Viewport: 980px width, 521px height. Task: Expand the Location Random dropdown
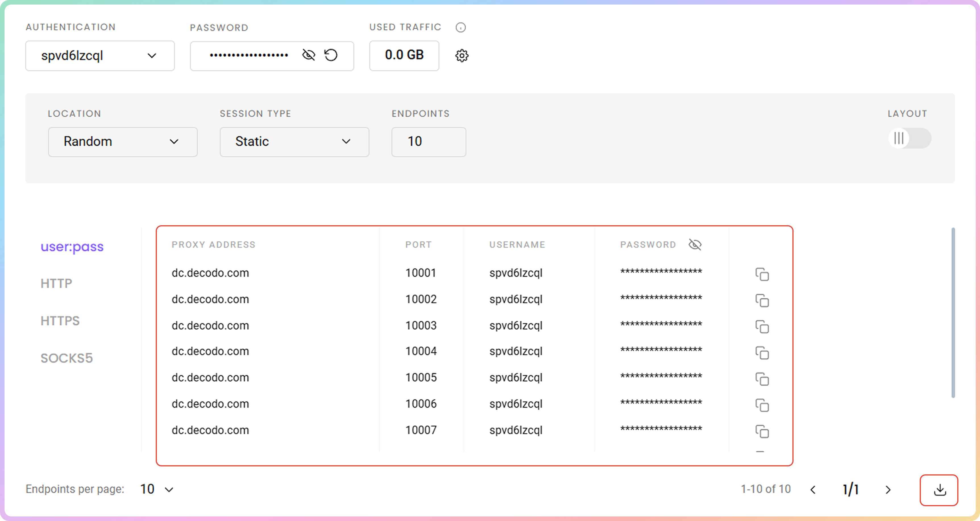pyautogui.click(x=122, y=142)
